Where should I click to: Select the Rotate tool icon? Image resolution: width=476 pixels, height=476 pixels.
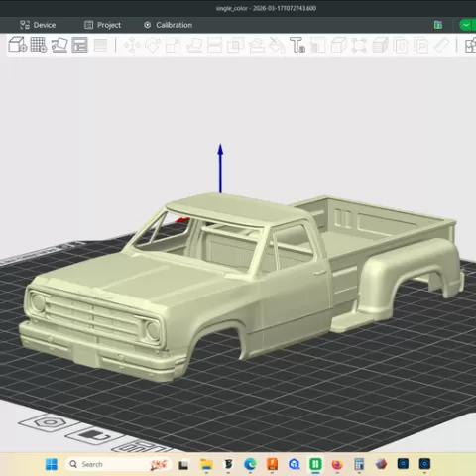153,46
